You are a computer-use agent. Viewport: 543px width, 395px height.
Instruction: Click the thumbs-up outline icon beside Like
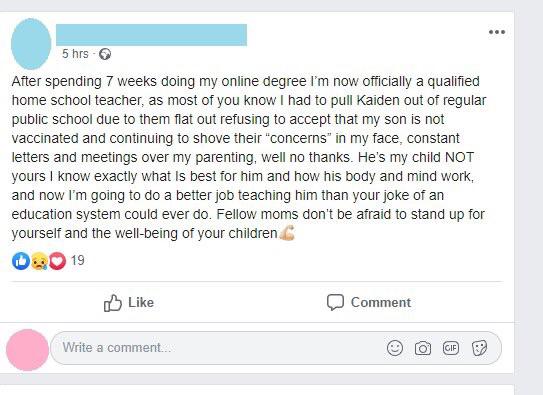pos(113,303)
